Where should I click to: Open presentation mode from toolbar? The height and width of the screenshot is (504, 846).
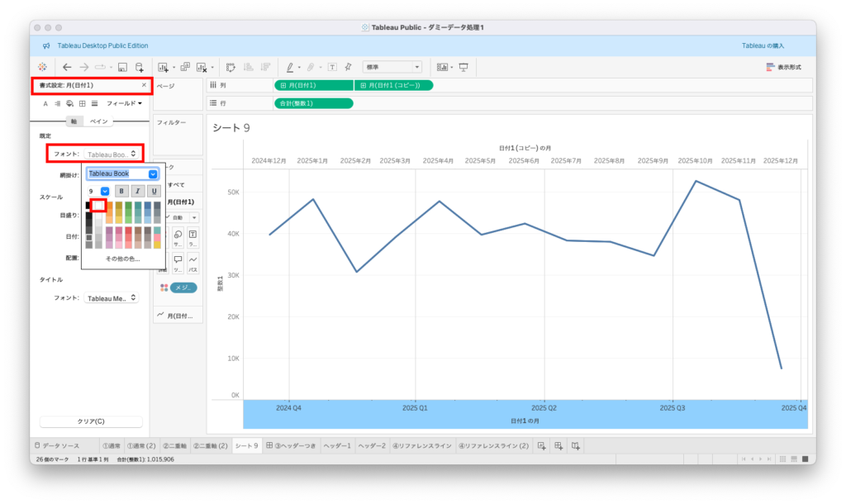(x=463, y=67)
